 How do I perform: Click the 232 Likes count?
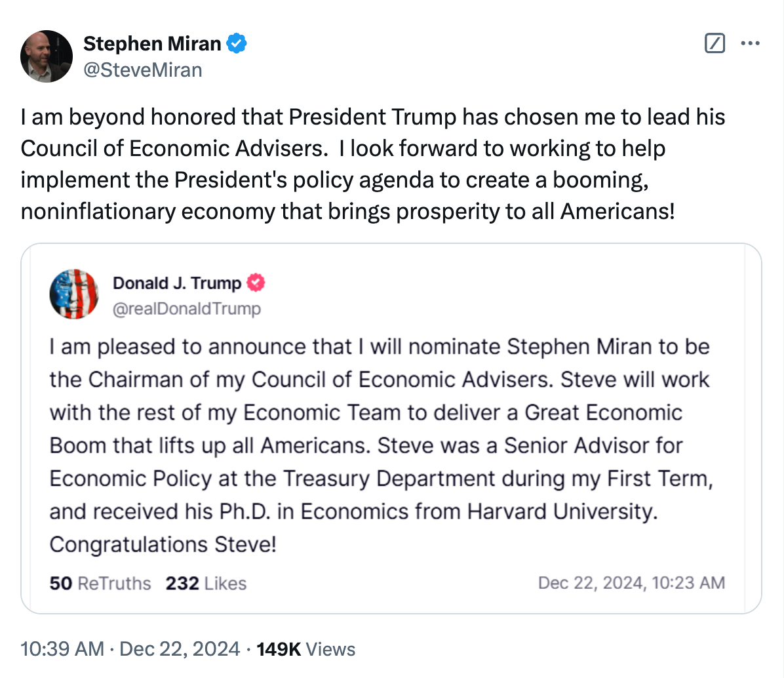coord(206,583)
